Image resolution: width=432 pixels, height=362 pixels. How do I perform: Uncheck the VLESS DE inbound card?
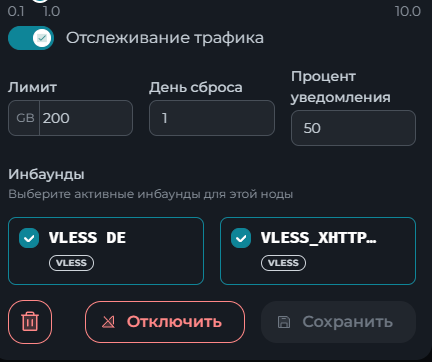[106, 251]
